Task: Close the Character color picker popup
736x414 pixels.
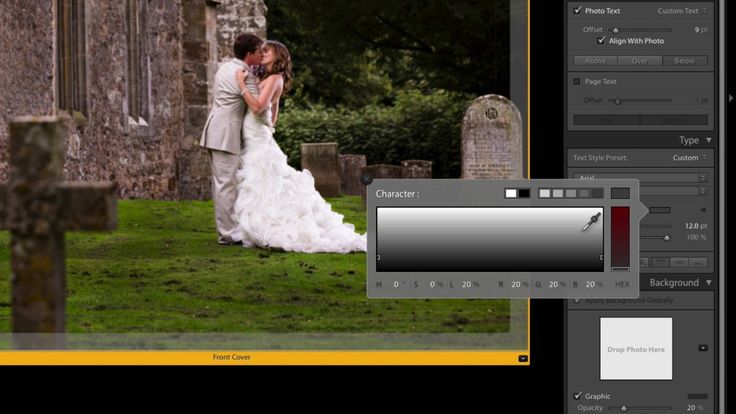Action: tap(367, 180)
